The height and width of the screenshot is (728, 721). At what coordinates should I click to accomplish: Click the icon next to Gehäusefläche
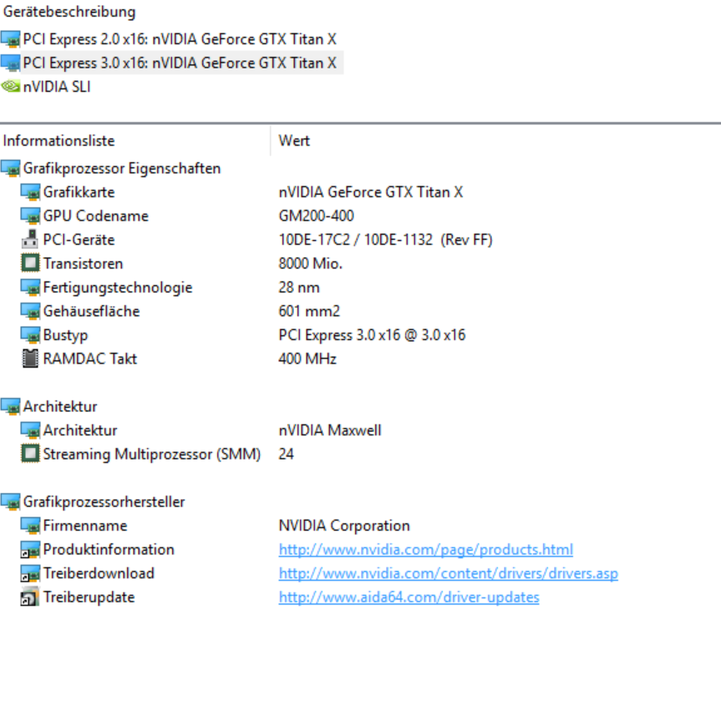click(31, 311)
